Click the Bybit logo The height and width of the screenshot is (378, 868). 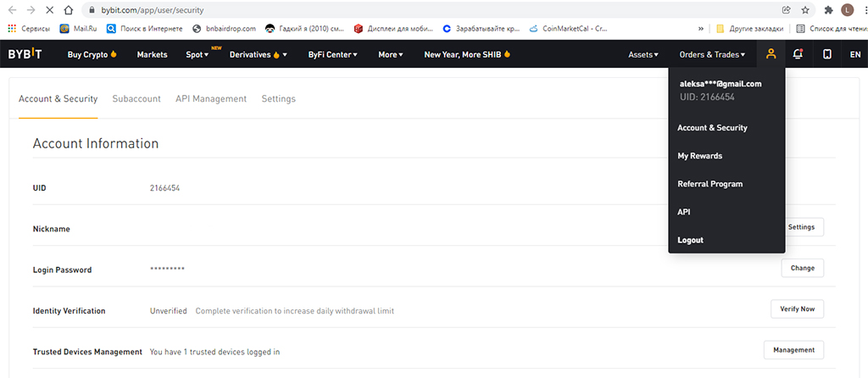click(25, 54)
